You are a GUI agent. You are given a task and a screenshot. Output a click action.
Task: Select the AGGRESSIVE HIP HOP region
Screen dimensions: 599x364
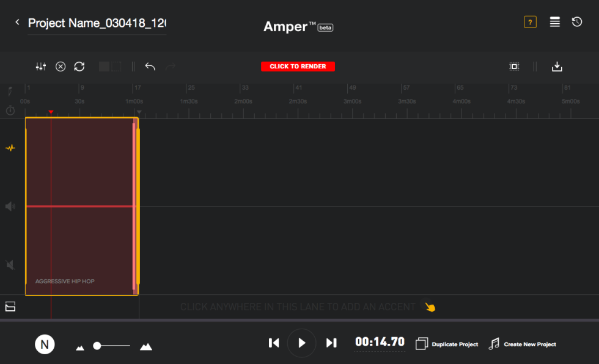(79, 205)
